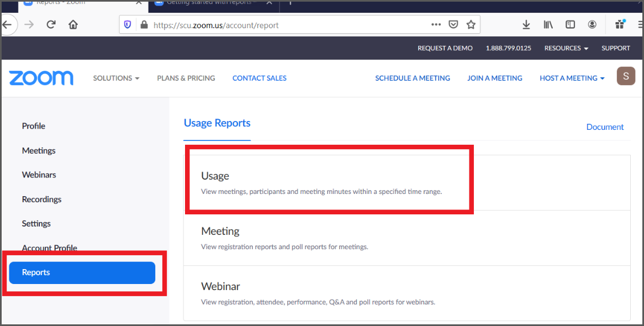Expand the Resources dropdown
Screen dimensions: 644x326
click(x=566, y=48)
